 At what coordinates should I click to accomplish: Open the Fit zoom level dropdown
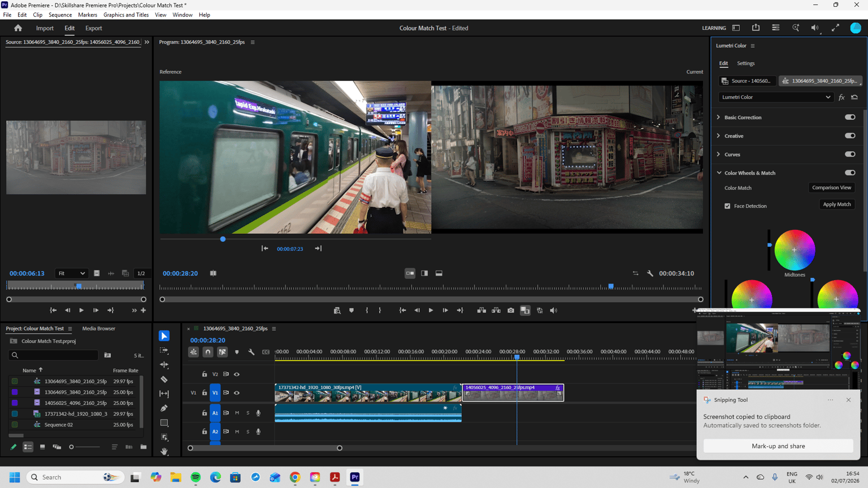72,273
